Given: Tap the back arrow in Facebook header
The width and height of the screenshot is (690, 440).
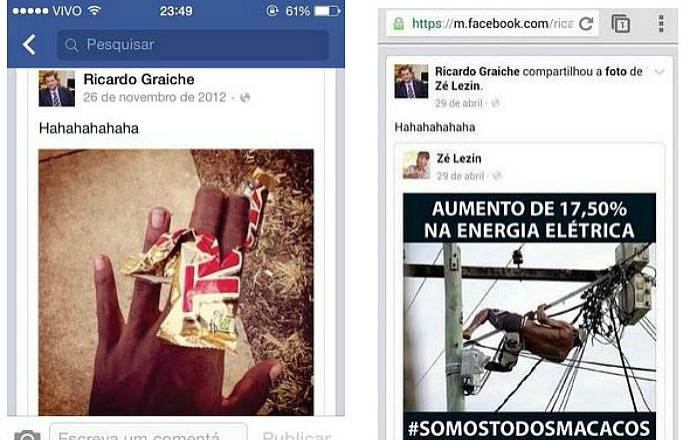Looking at the screenshot, I should 29,44.
